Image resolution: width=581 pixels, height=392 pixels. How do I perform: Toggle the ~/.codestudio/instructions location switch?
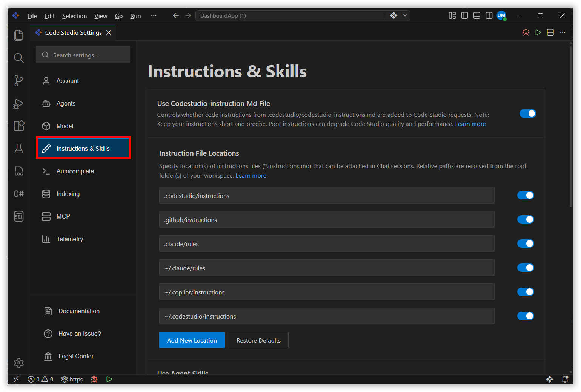point(526,316)
